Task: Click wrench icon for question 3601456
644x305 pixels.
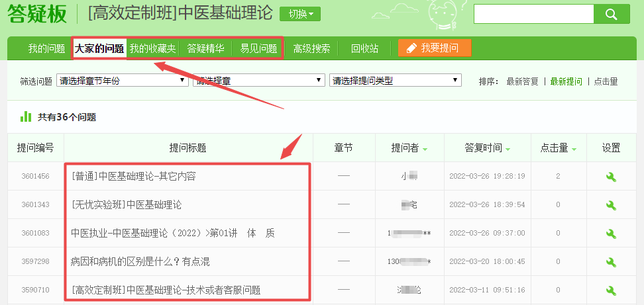Action: (x=611, y=177)
